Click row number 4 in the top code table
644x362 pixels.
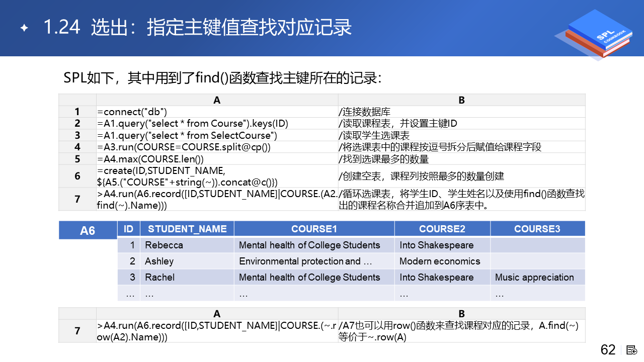77,147
